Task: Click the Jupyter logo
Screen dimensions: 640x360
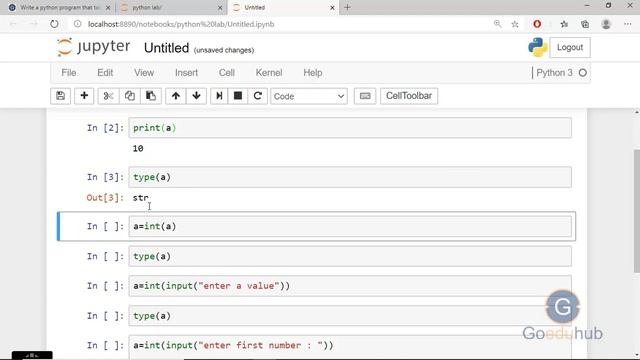Action: tap(94, 47)
